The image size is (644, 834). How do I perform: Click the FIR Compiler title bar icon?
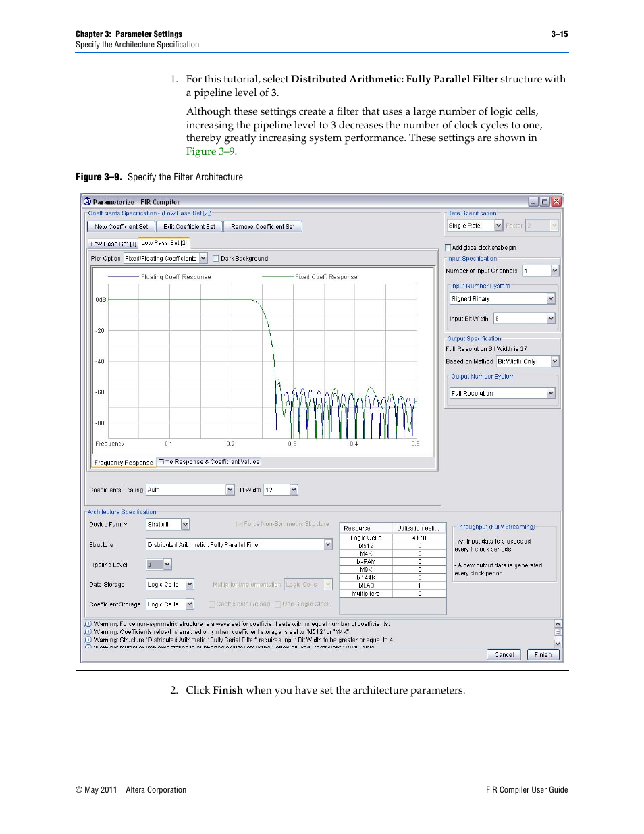87,201
